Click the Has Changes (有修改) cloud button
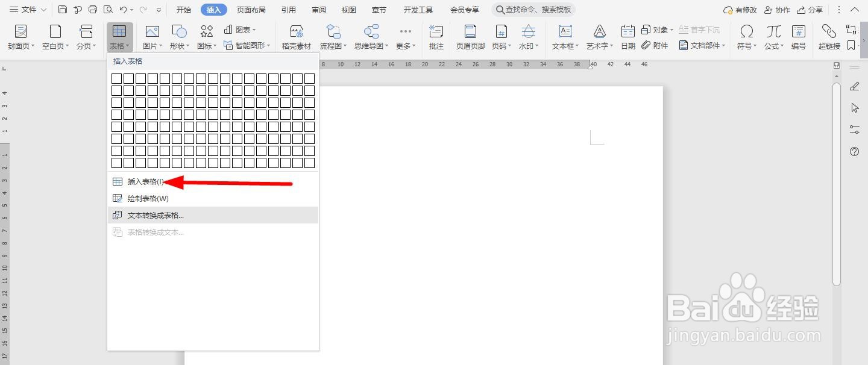 point(740,10)
